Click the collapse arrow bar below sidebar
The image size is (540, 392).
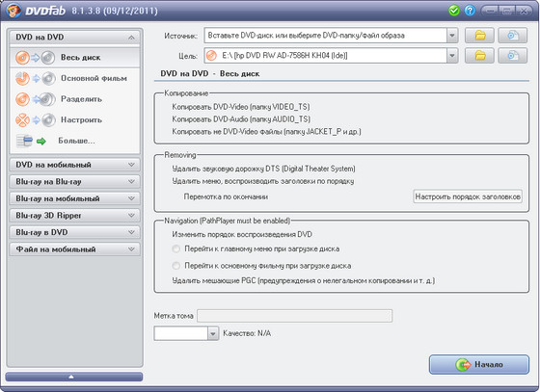[x=74, y=377]
